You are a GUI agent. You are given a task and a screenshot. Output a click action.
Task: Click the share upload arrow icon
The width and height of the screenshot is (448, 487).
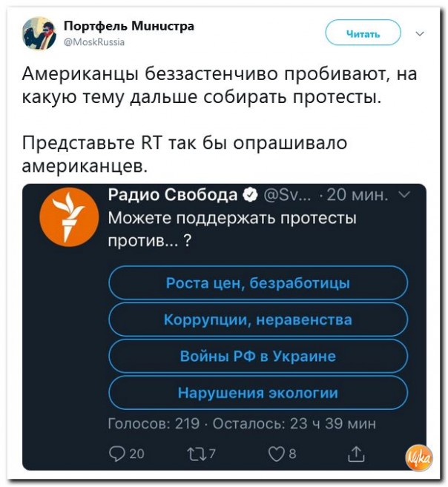point(355,454)
